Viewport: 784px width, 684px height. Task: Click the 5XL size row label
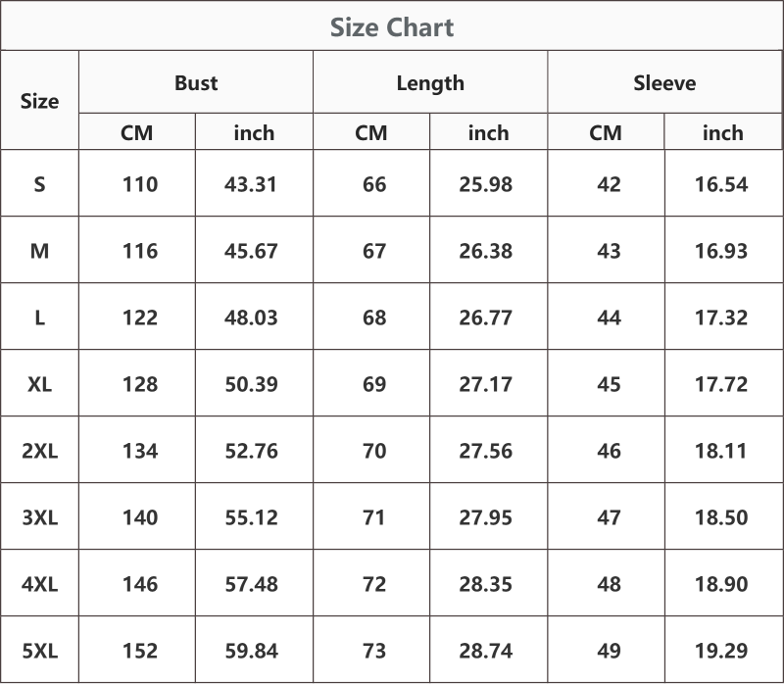[x=39, y=651]
